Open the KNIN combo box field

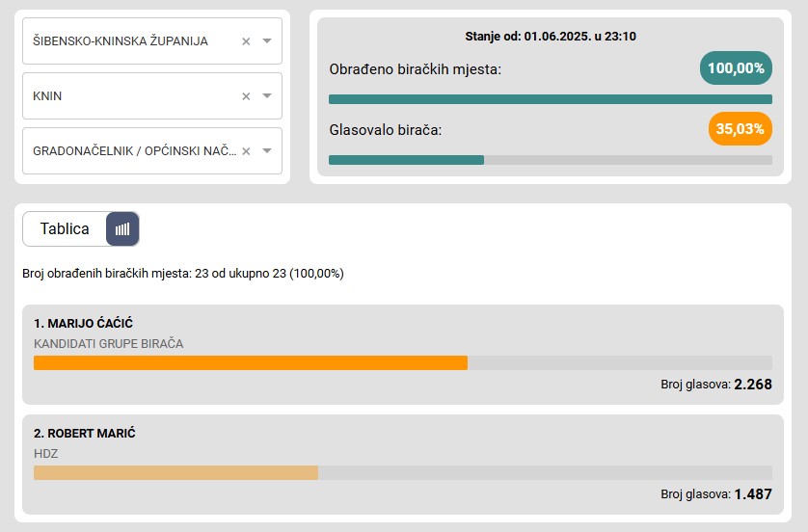click(x=152, y=95)
